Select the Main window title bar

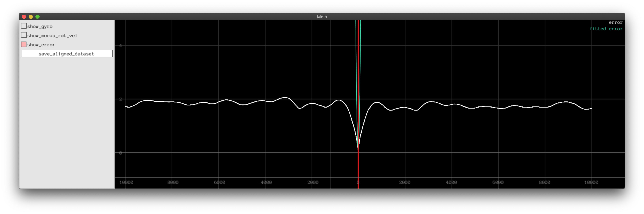pos(322,17)
